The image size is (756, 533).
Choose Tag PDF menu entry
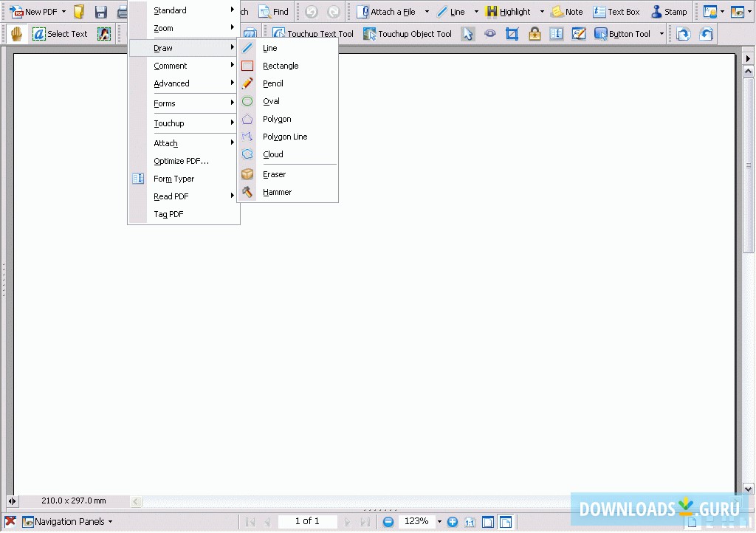click(184, 214)
